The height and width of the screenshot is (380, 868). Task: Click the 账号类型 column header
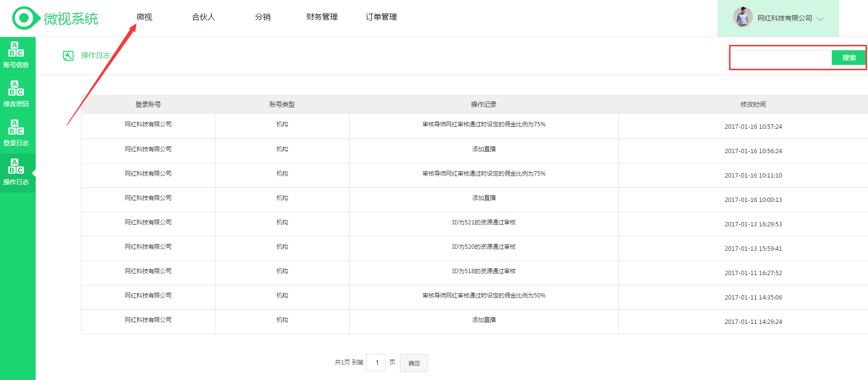[282, 104]
